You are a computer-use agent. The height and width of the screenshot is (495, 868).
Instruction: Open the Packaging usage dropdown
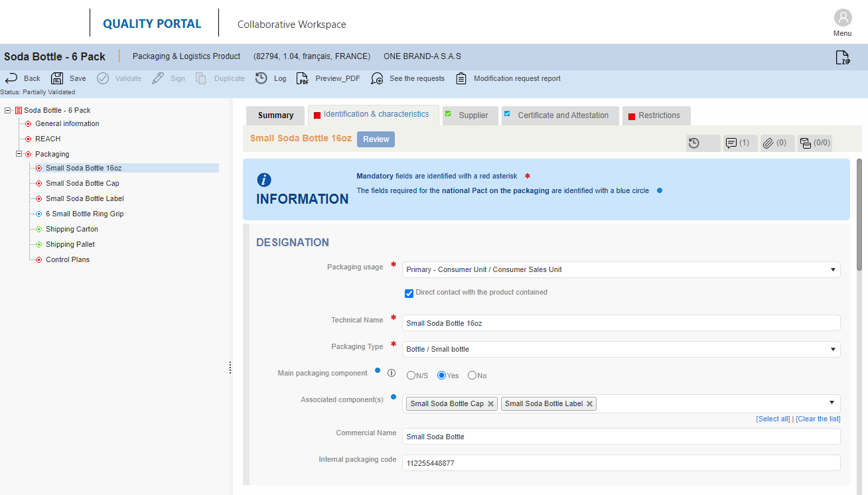tap(832, 269)
